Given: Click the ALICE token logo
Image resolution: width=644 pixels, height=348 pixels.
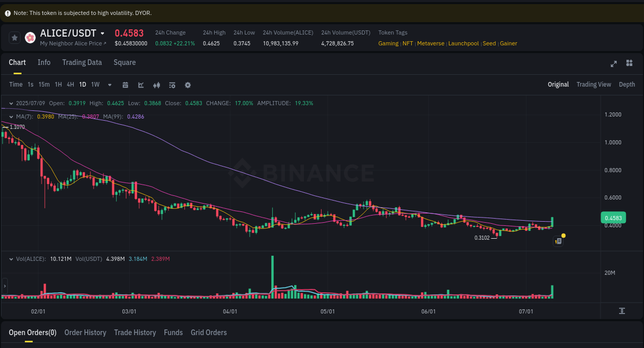Looking at the screenshot, I should pos(30,37).
